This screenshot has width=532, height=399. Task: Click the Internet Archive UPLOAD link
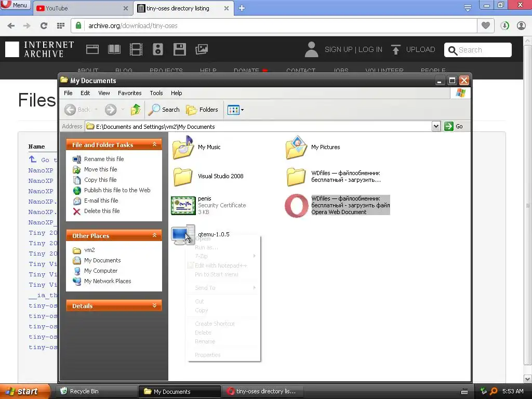413,49
